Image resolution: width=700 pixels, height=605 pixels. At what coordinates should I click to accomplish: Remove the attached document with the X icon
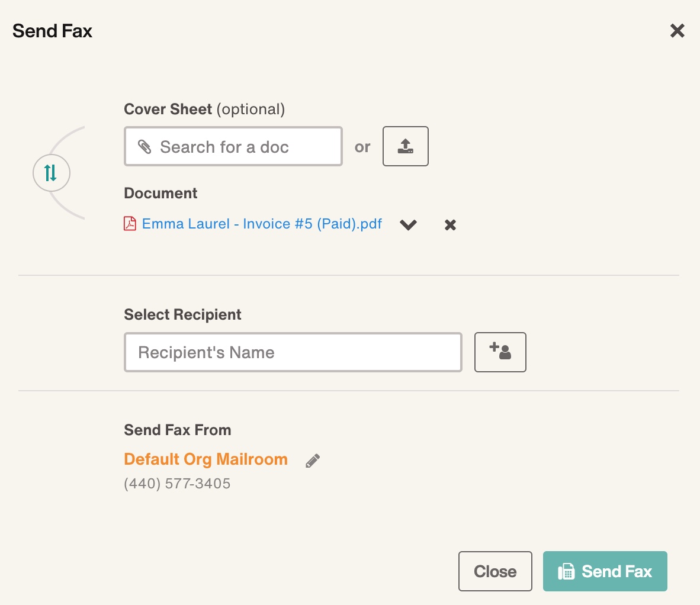click(x=449, y=224)
